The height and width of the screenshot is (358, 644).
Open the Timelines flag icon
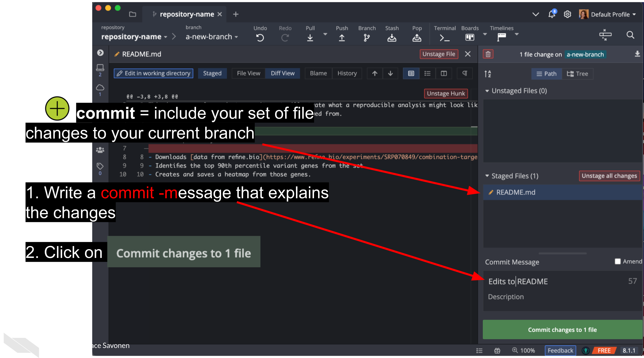point(502,37)
